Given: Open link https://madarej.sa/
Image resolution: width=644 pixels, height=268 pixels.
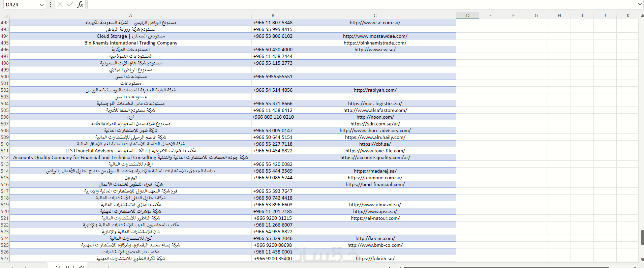Looking at the screenshot, I should [x=375, y=171].
